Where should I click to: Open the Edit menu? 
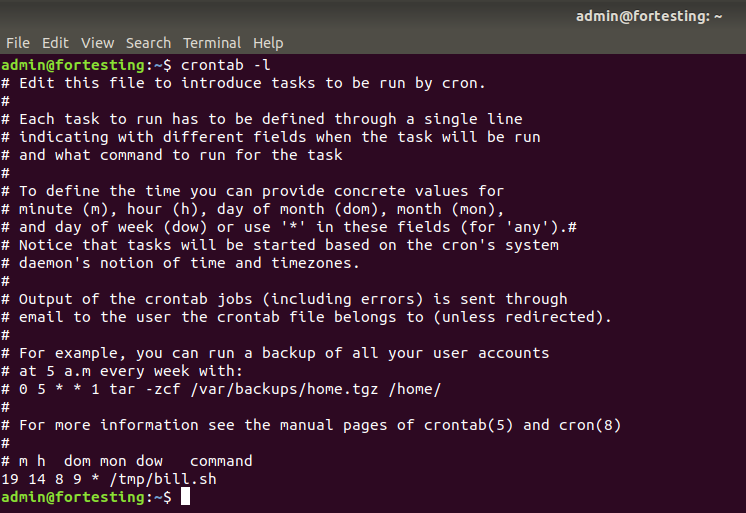pyautogui.click(x=55, y=43)
